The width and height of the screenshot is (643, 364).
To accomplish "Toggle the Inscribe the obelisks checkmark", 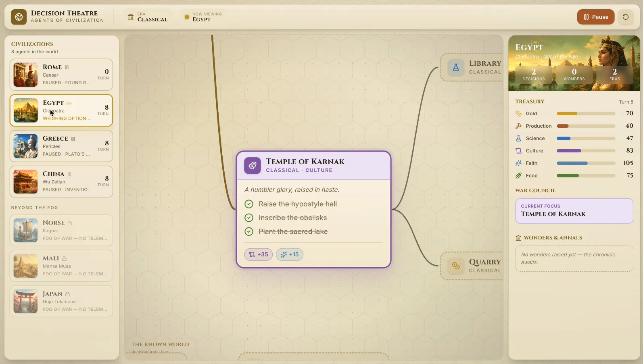I will (249, 218).
